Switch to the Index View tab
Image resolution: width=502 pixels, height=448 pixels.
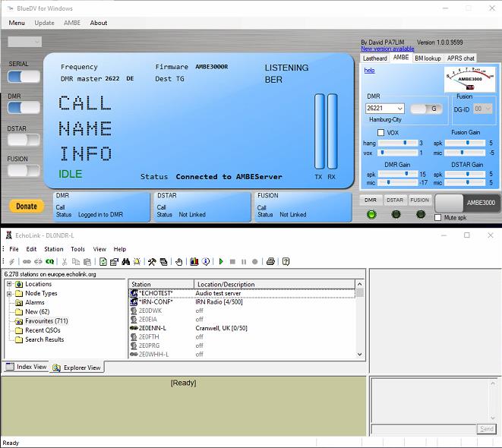click(x=27, y=367)
